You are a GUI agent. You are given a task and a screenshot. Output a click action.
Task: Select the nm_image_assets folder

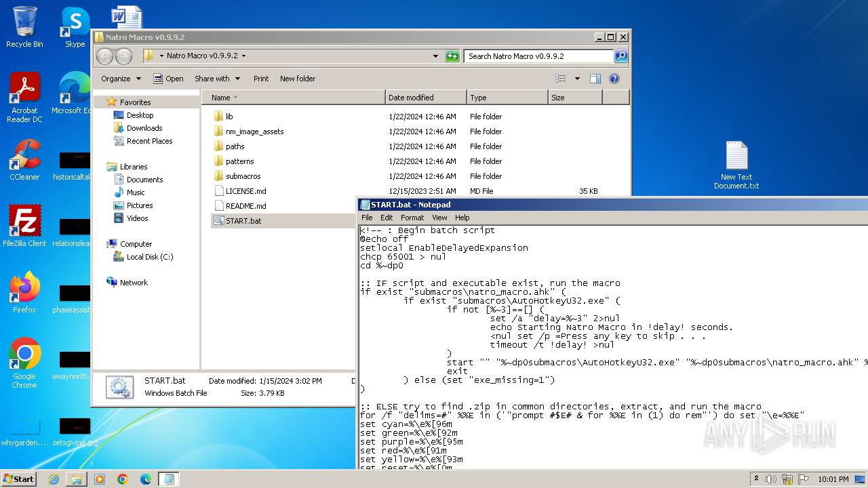(x=254, y=131)
